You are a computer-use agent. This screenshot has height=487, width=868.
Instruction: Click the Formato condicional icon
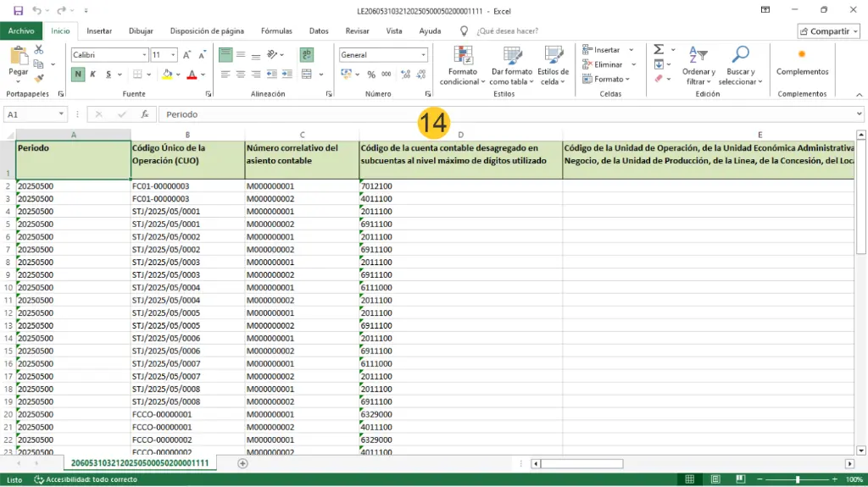[x=463, y=57]
